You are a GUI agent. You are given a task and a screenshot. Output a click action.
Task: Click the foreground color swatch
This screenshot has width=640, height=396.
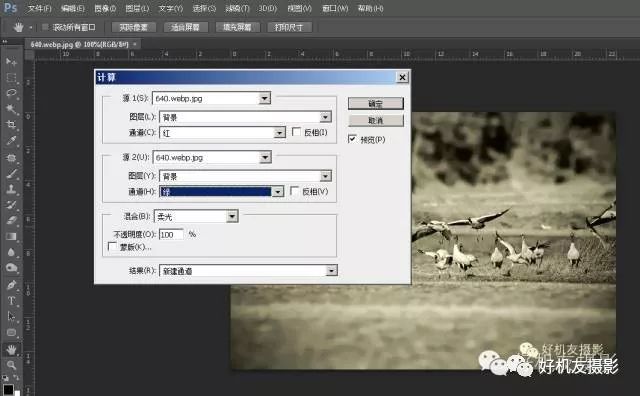[x=8, y=389]
